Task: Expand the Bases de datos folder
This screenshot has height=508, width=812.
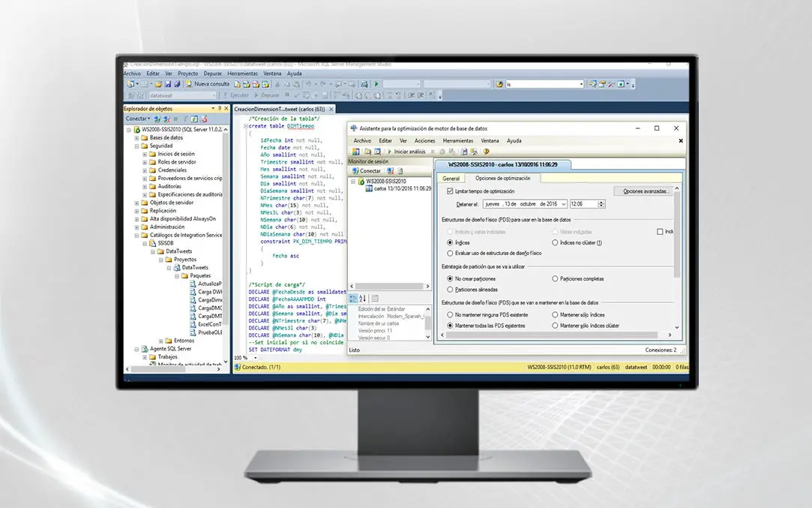Action: pos(136,138)
